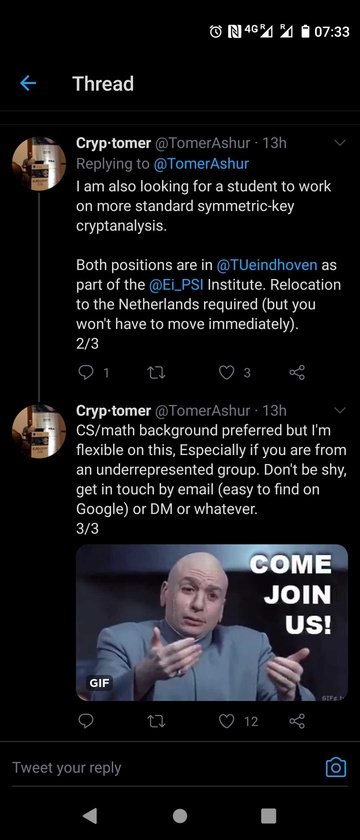Like the 2/3 tweet with 3 likes
The width and height of the screenshot is (360, 840).
(x=227, y=372)
